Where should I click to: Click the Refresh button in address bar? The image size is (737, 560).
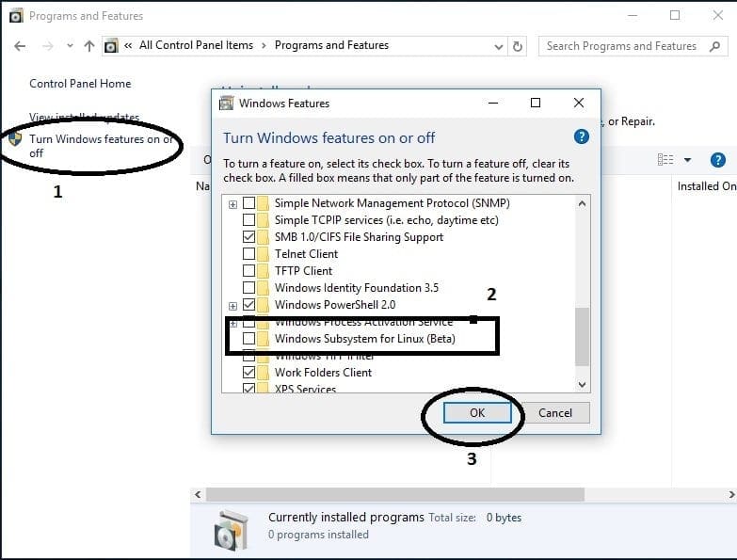pyautogui.click(x=518, y=46)
